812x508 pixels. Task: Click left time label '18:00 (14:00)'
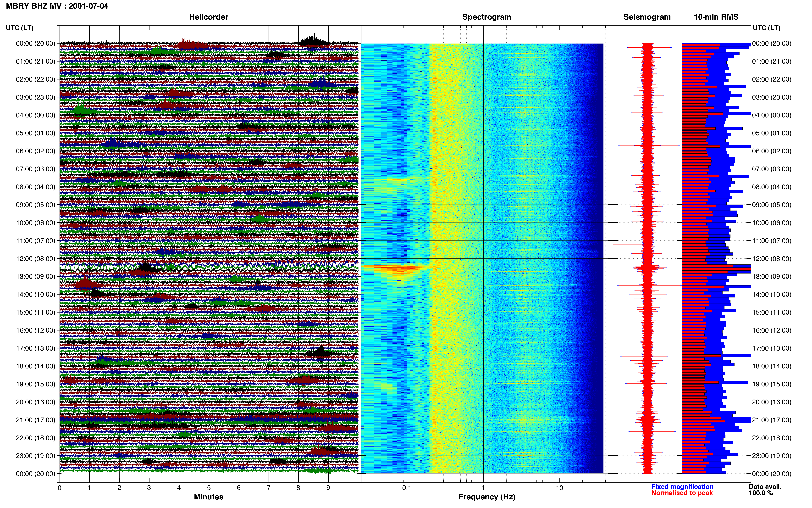pyautogui.click(x=36, y=366)
